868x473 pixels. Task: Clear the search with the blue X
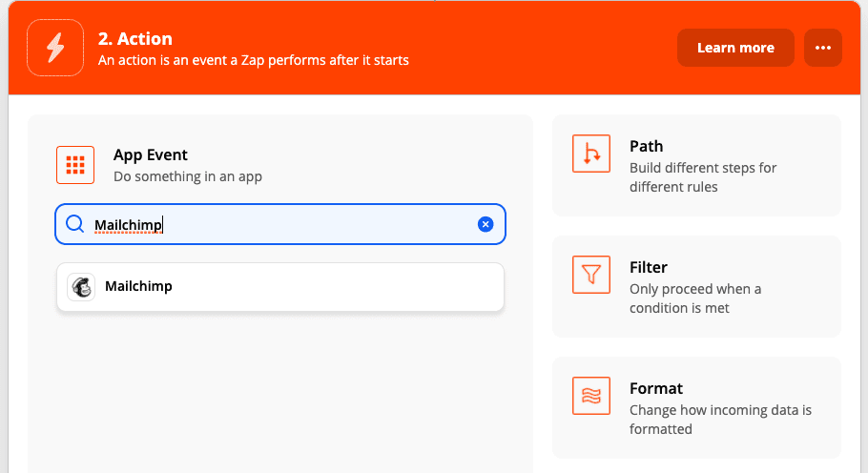[x=486, y=224]
